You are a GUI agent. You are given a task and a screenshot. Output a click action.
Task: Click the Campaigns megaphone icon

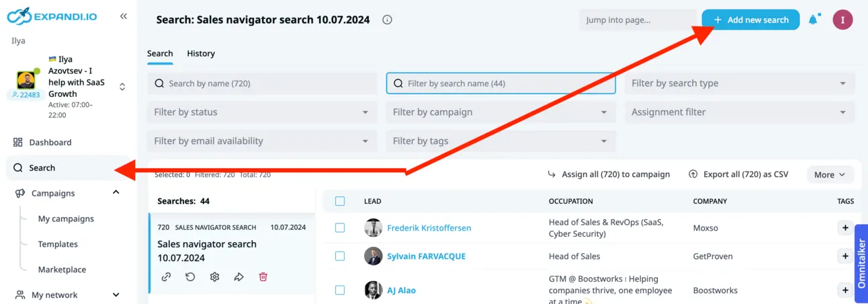tap(20, 193)
